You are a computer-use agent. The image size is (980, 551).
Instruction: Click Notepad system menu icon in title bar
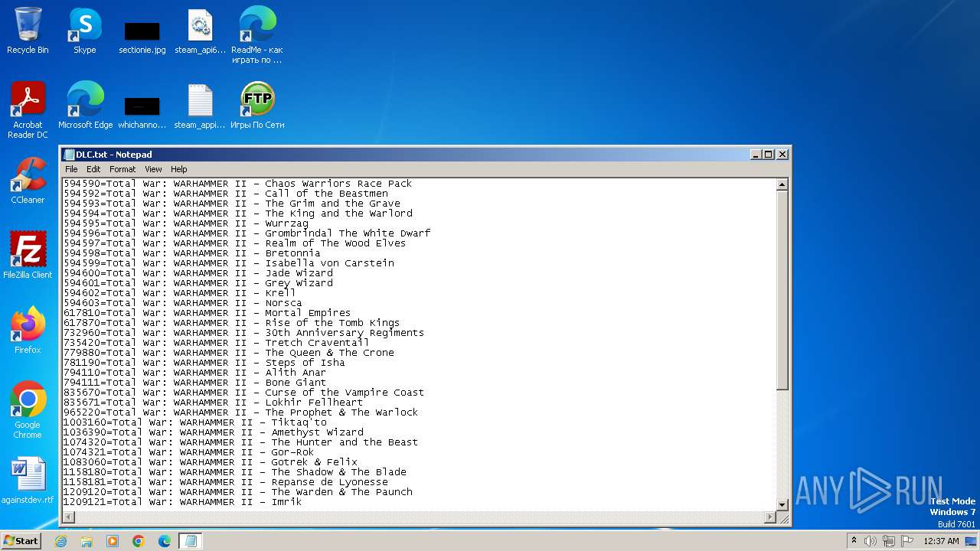click(x=69, y=155)
